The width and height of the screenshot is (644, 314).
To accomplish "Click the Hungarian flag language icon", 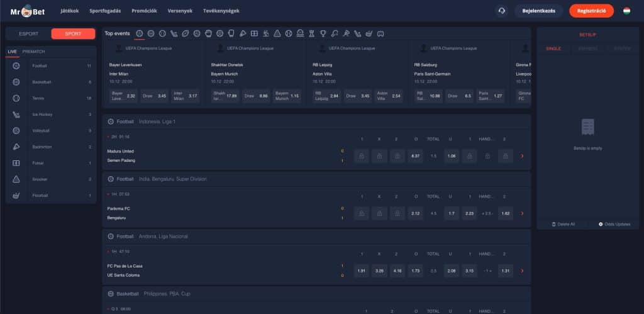I will click(626, 11).
